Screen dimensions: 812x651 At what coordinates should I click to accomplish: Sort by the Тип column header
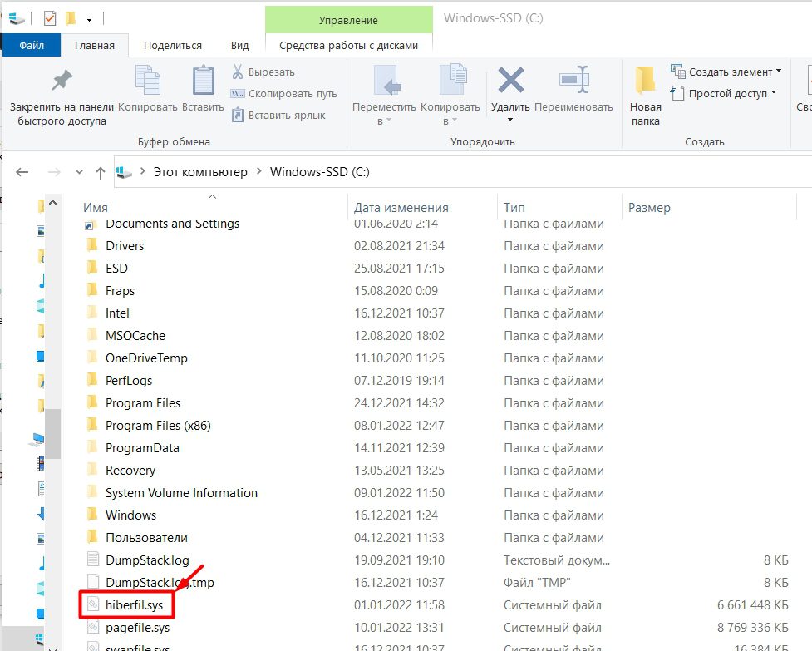[x=514, y=208]
